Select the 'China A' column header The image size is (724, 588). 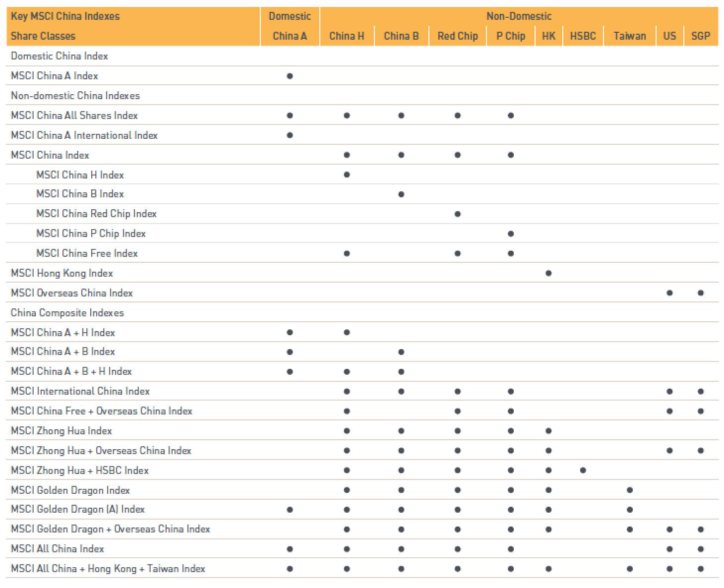[290, 36]
